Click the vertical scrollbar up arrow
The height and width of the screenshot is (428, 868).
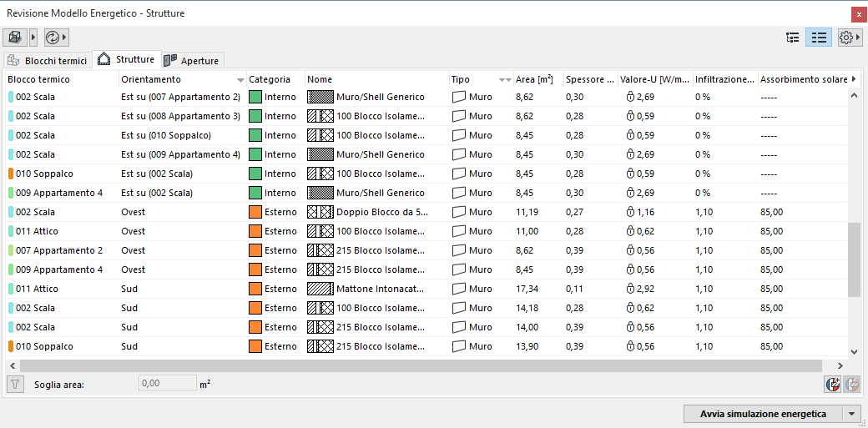coord(854,95)
